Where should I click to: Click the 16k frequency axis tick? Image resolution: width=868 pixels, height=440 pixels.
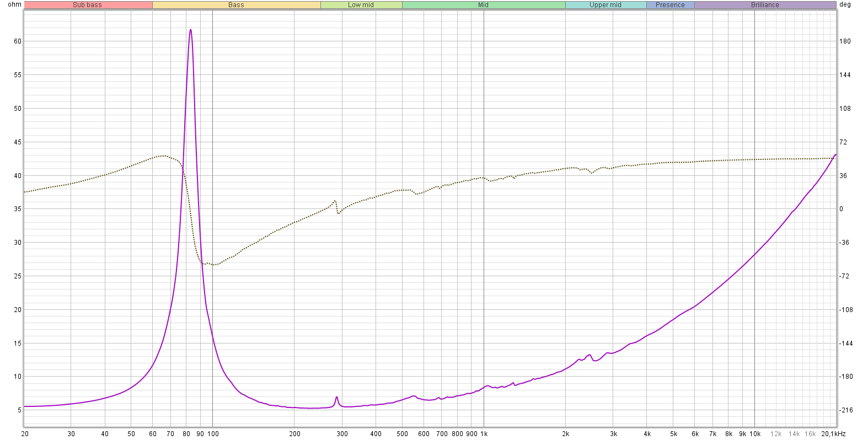point(810,434)
